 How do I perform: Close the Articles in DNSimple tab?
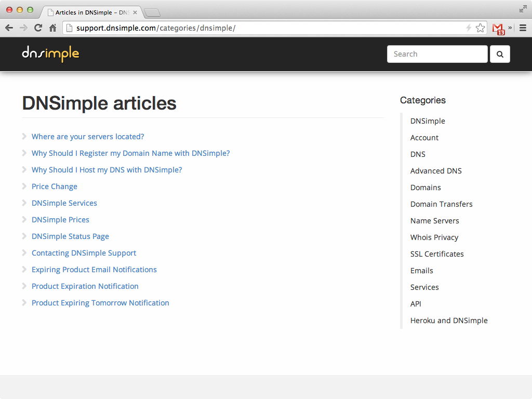tap(135, 12)
